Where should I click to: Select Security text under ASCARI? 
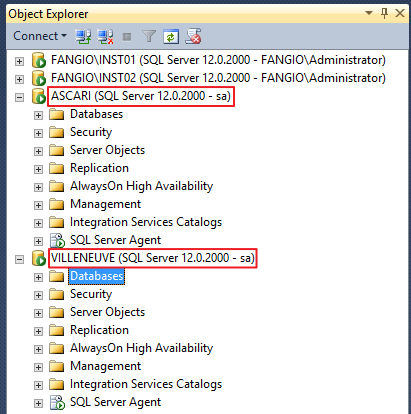[91, 132]
